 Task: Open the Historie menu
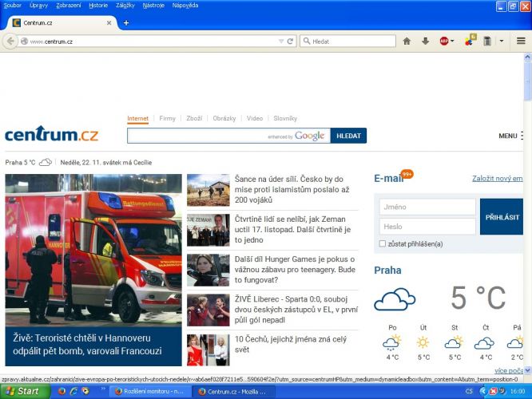pos(98,6)
